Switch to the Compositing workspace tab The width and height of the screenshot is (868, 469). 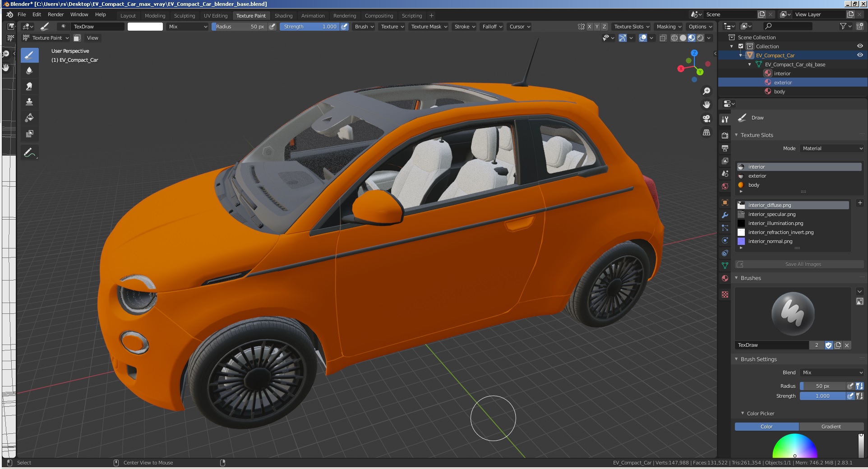379,15
